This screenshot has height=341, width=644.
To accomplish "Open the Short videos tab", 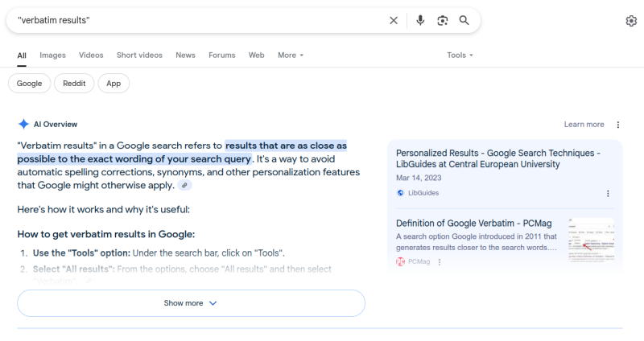I will (139, 55).
